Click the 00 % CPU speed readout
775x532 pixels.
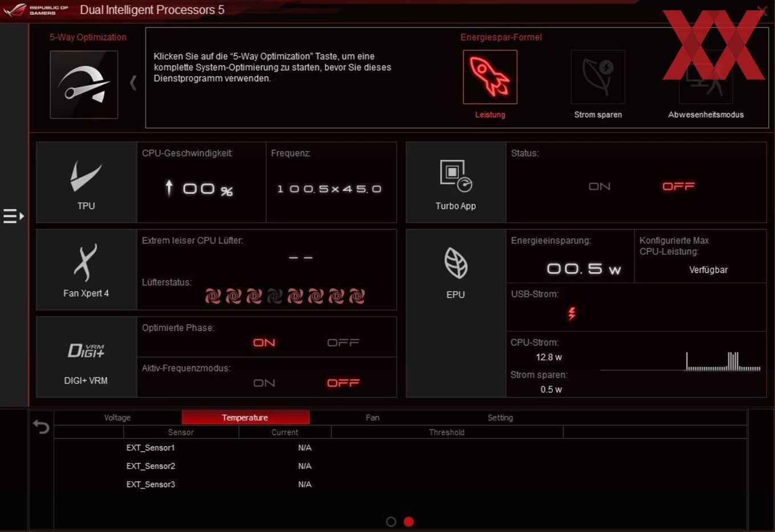(x=207, y=189)
